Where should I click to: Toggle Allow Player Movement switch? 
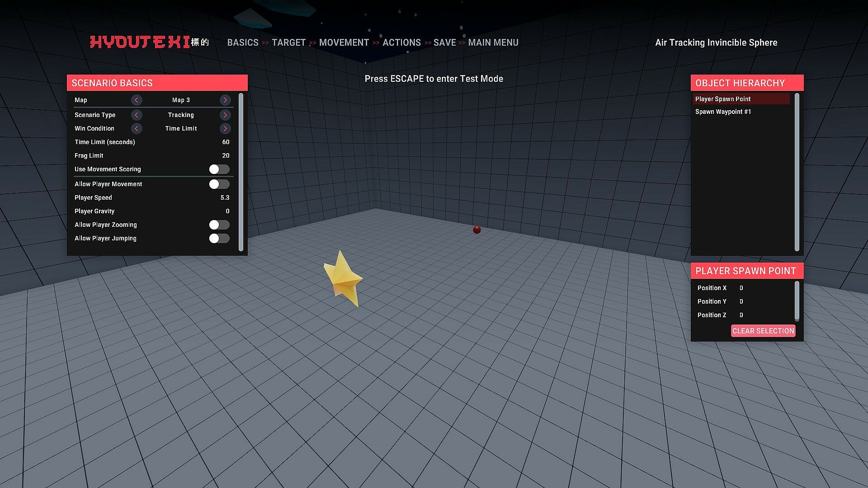point(219,184)
